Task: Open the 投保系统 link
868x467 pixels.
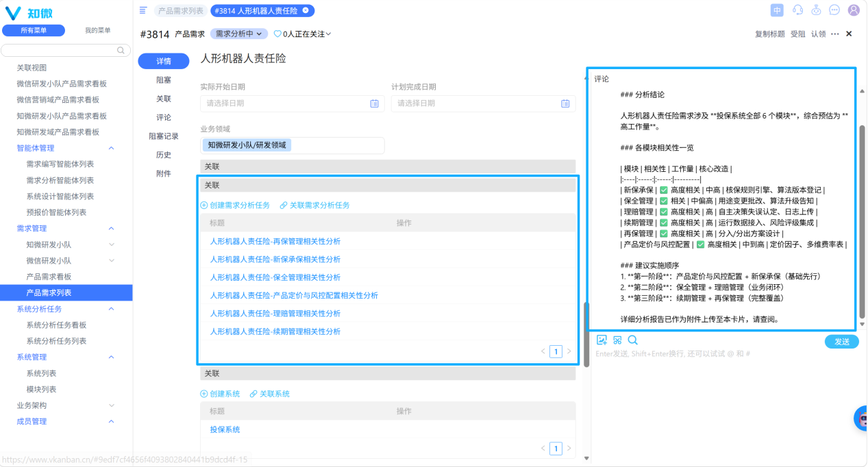Action: pyautogui.click(x=225, y=429)
